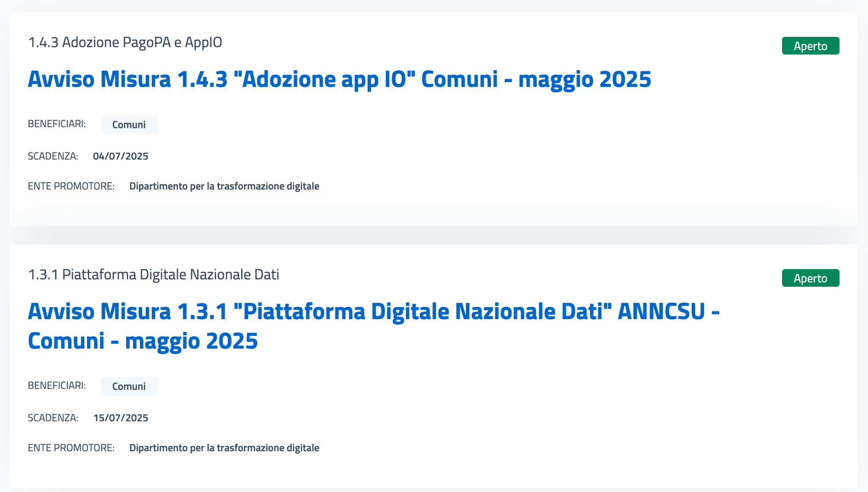The image size is (868, 492).
Task: Click the 1.3.1 Piattaforma Digitale Nazionale Dati category label
Action: [154, 274]
